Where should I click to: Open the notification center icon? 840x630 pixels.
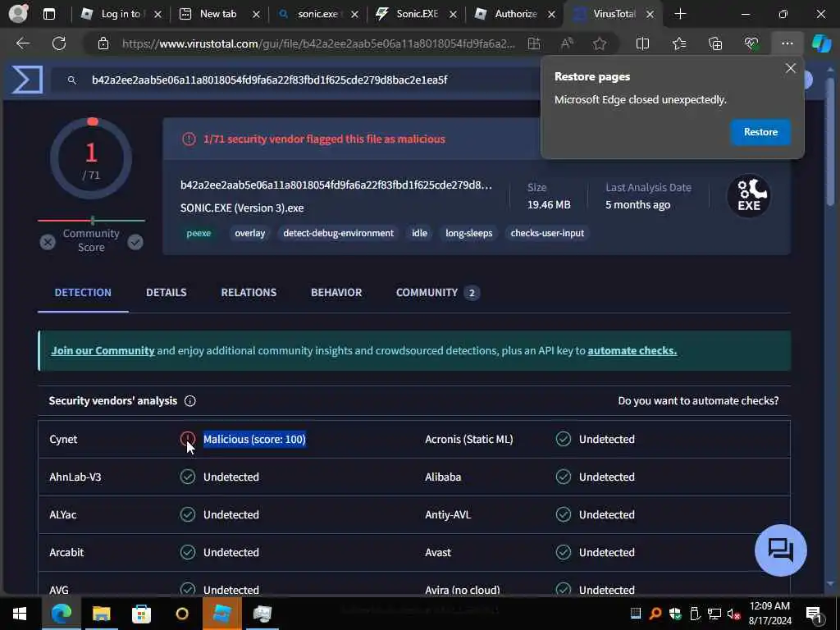814,614
